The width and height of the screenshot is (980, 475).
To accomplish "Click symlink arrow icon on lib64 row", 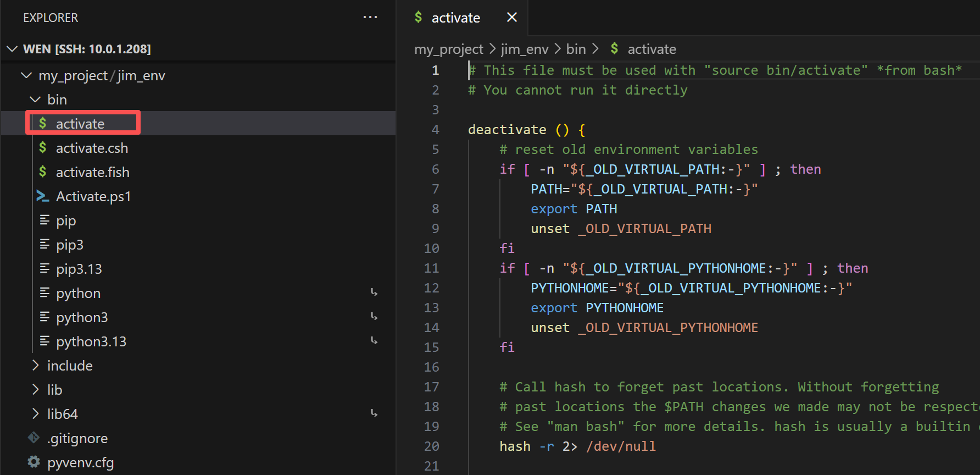I will 374,413.
